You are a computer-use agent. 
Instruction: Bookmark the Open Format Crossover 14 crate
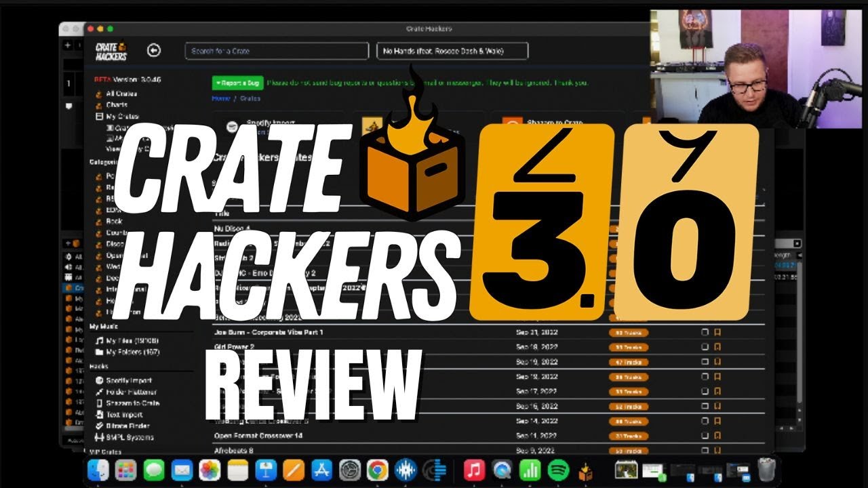pos(717,436)
